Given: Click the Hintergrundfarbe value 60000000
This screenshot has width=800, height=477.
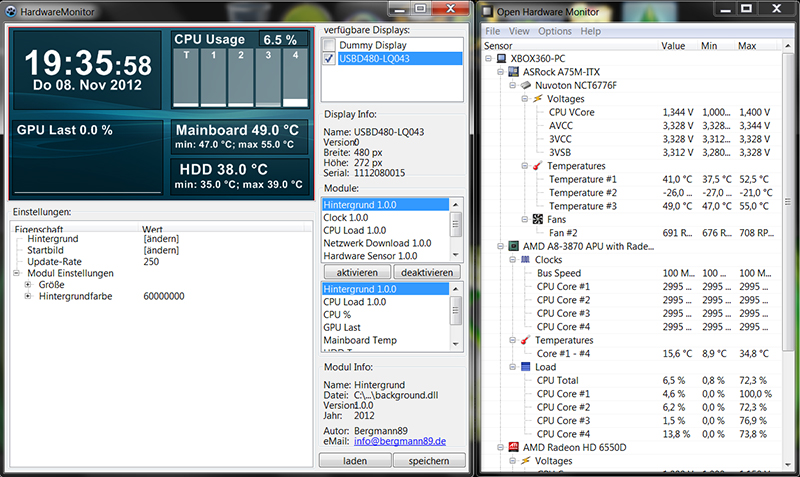Looking at the screenshot, I should click(164, 296).
